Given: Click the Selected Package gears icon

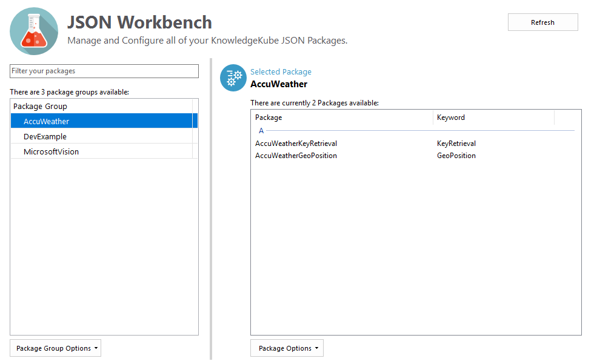Looking at the screenshot, I should [233, 78].
